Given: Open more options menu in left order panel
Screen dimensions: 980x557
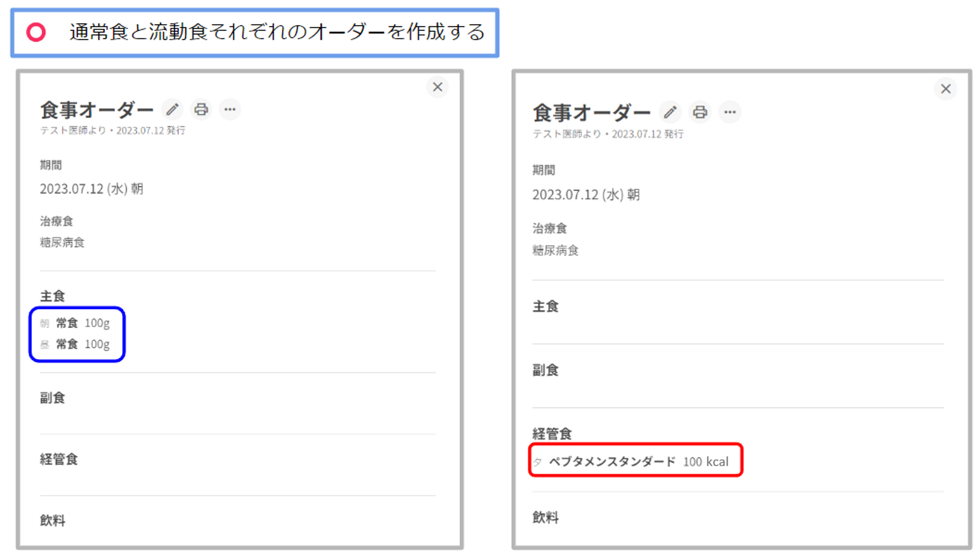Looking at the screenshot, I should coord(230,109).
